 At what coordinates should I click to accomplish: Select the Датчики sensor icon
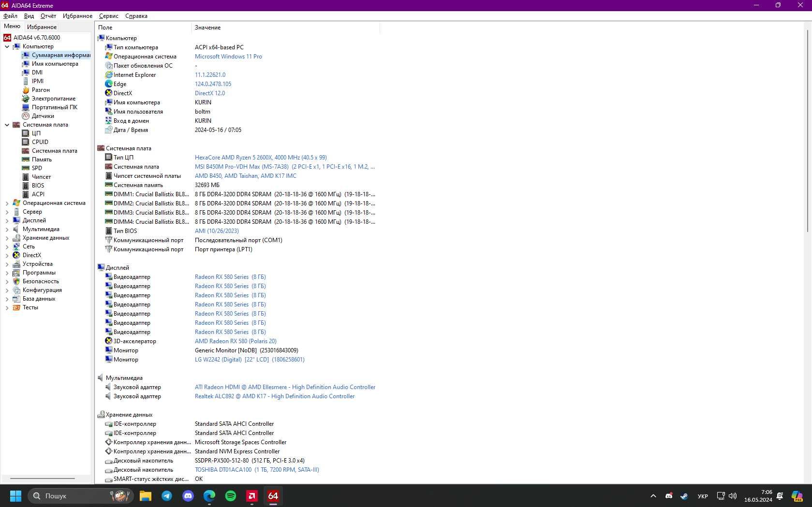click(26, 116)
